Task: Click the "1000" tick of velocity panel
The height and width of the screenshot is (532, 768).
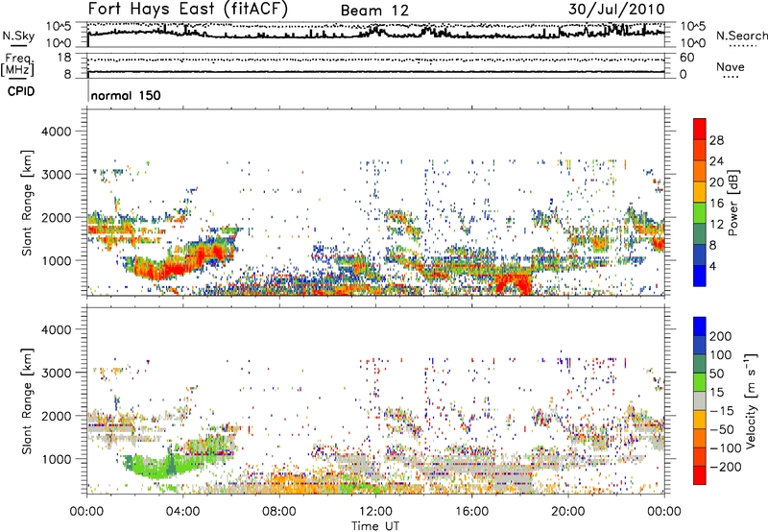Action: pos(56,459)
